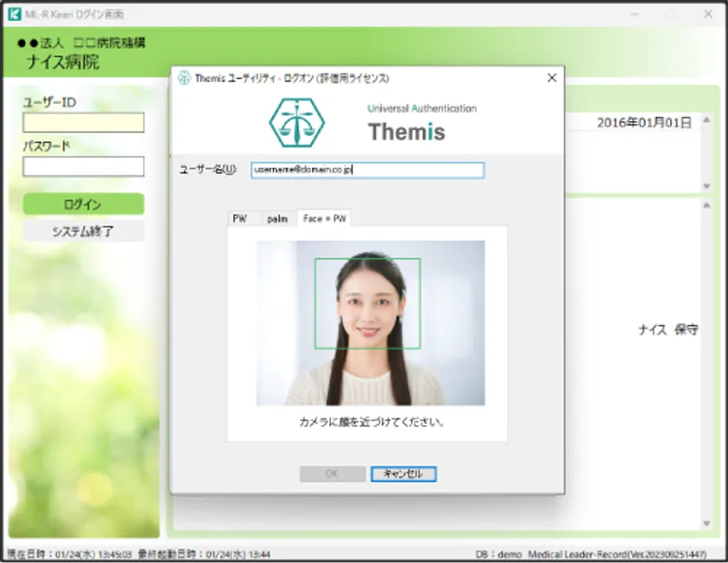Click the パスワード input field
Viewport: 728px width, 563px height.
[83, 166]
